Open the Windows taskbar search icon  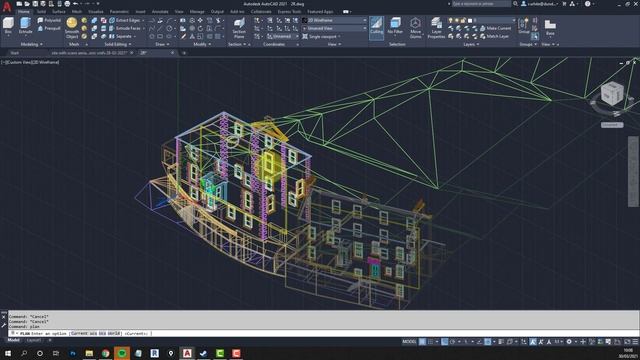pyautogui.click(x=24, y=353)
